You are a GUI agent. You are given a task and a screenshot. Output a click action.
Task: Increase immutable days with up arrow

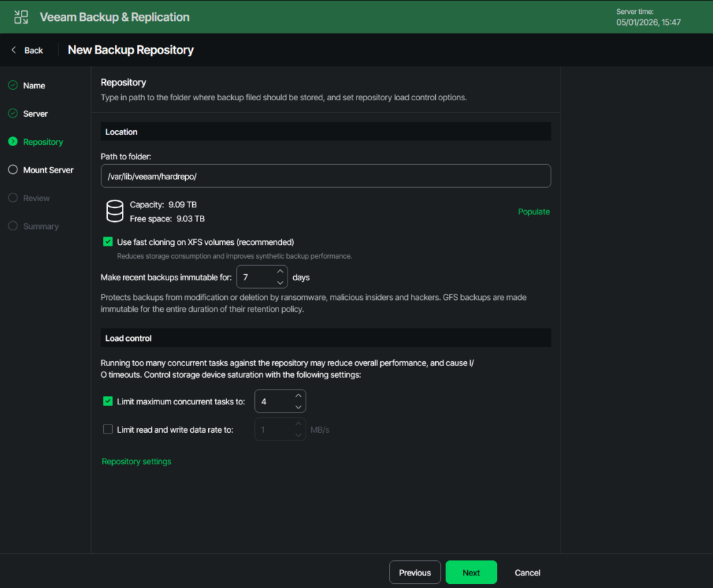pyautogui.click(x=280, y=272)
